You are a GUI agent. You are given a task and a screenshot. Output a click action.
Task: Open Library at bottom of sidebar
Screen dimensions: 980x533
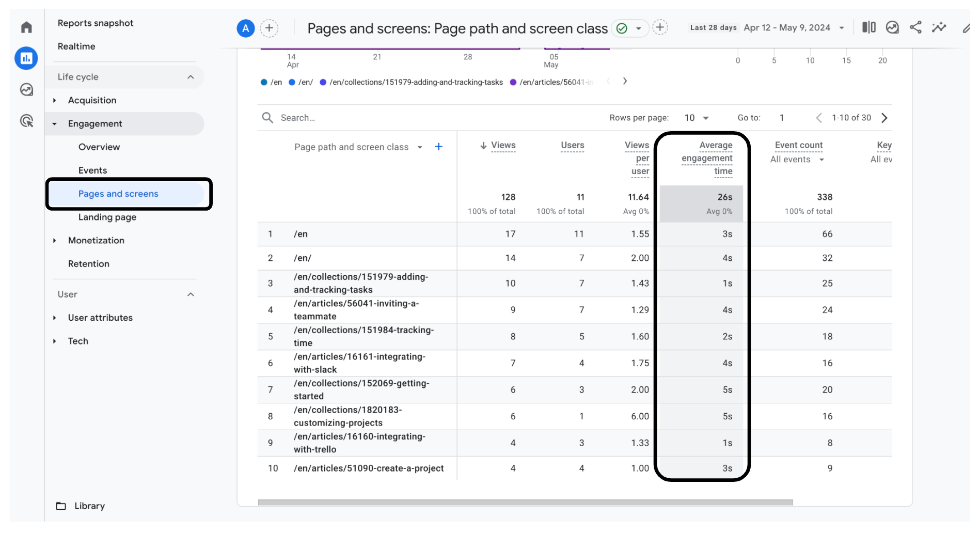(x=89, y=506)
